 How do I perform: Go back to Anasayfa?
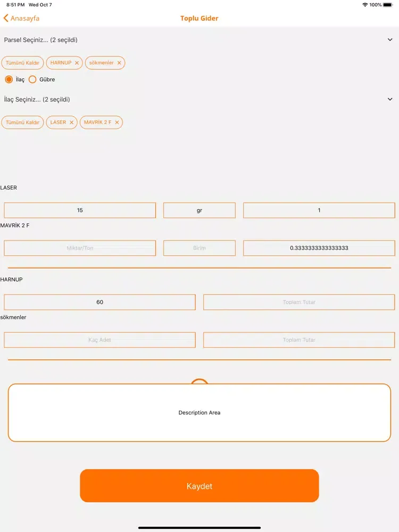pyautogui.click(x=21, y=18)
